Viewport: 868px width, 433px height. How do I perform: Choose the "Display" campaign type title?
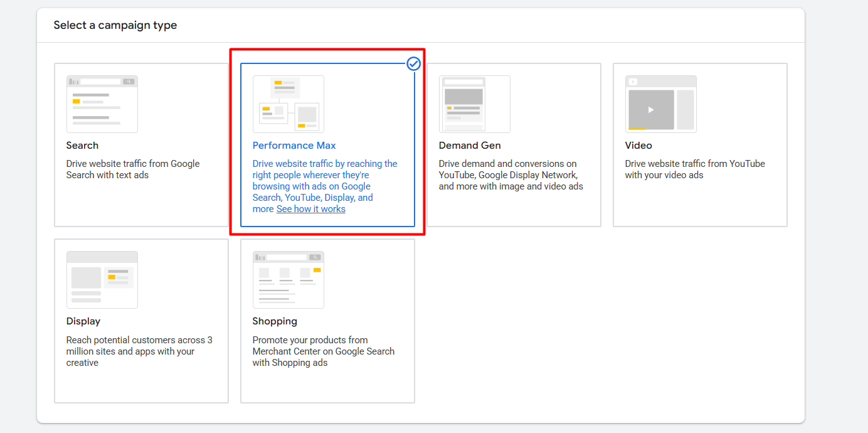pos(83,321)
